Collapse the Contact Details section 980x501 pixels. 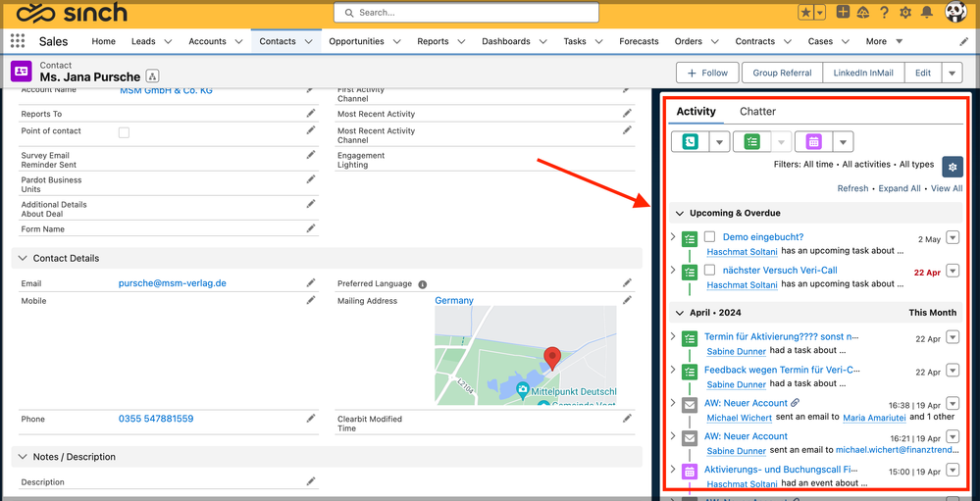tap(23, 258)
